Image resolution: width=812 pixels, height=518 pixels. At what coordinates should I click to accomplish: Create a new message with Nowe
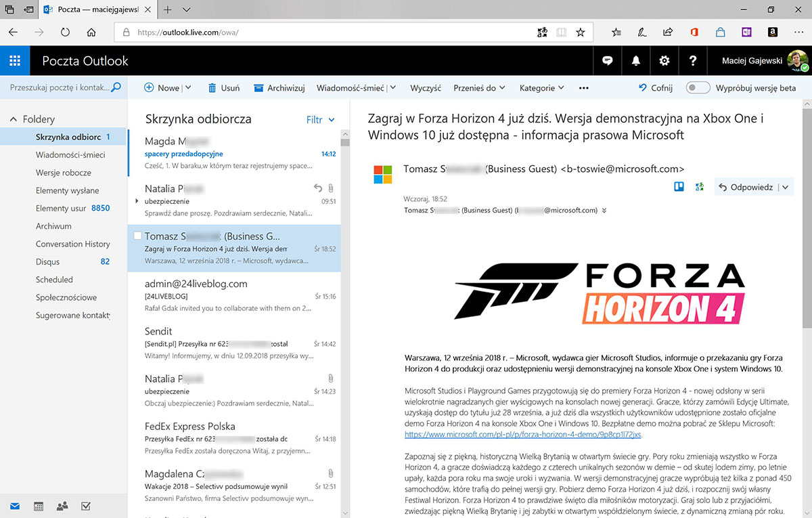pos(162,87)
